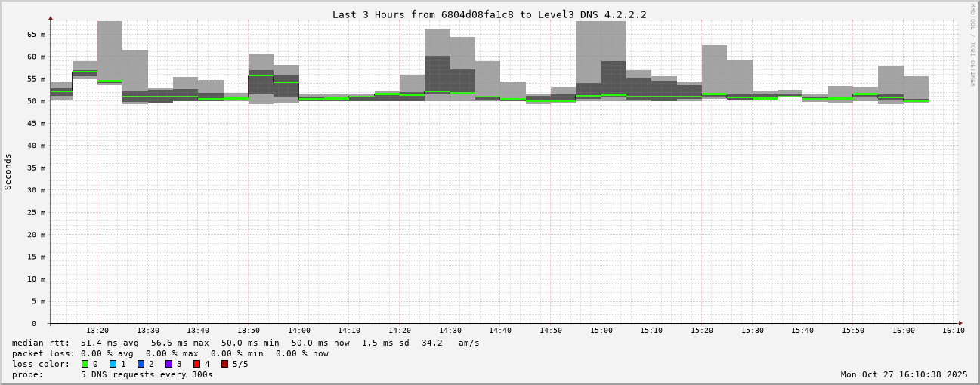This screenshot has width=980, height=385.
Task: Click the 'median rtt:' statistics row label
Action: point(42,343)
